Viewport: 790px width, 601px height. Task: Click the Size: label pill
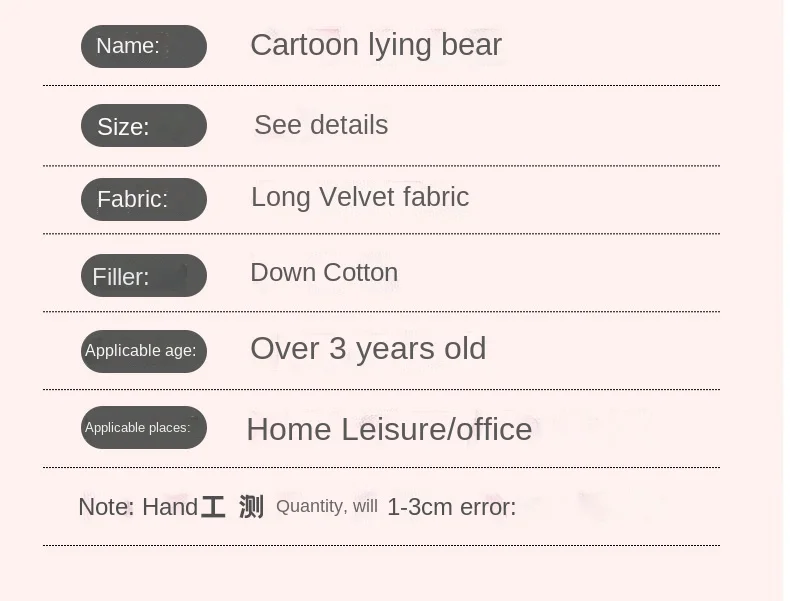point(143,126)
